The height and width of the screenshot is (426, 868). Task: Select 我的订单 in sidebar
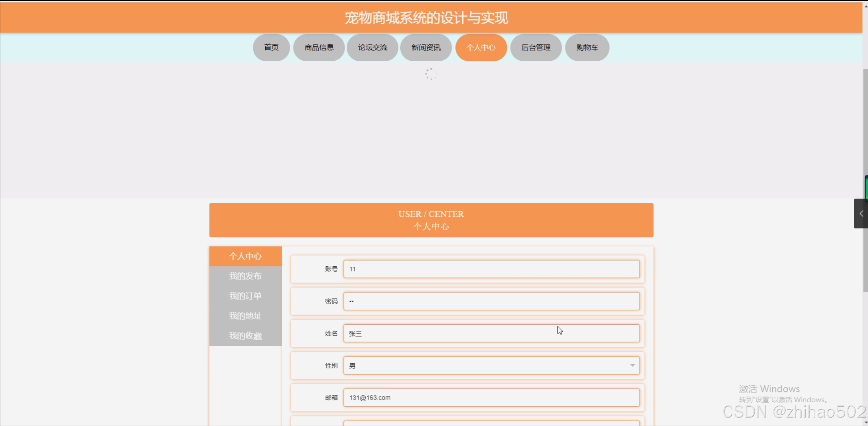tap(245, 296)
